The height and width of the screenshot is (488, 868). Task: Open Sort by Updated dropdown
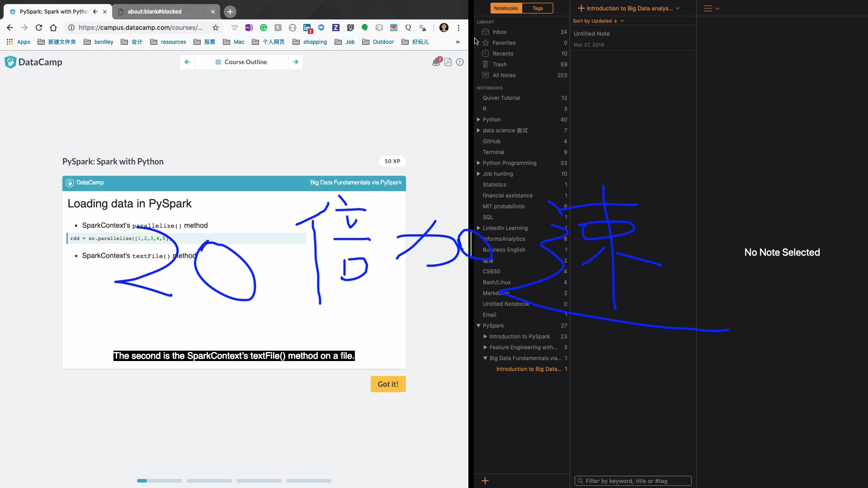click(x=598, y=21)
